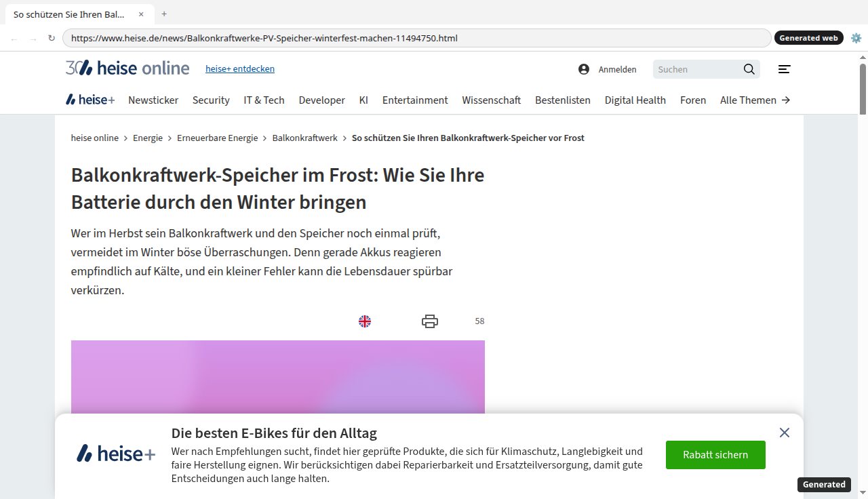The height and width of the screenshot is (499, 868).
Task: Click the page vertical scrollbar
Action: tap(863, 88)
